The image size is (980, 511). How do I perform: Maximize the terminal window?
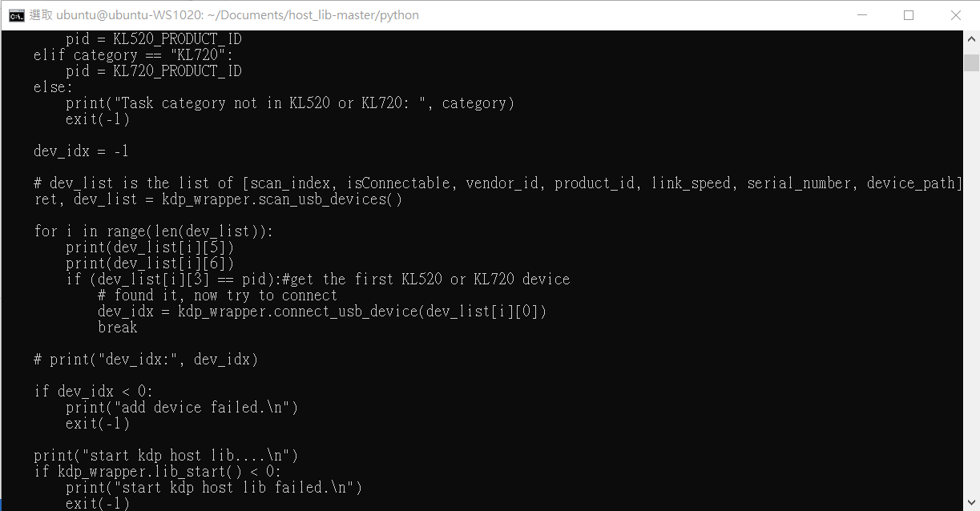point(909,15)
